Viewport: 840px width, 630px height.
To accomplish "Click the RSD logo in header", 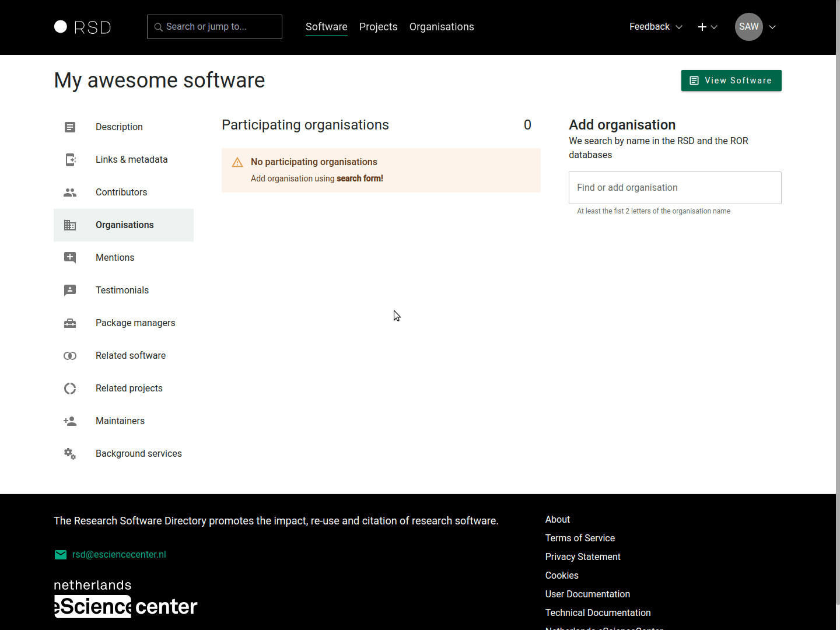I will click(x=82, y=27).
